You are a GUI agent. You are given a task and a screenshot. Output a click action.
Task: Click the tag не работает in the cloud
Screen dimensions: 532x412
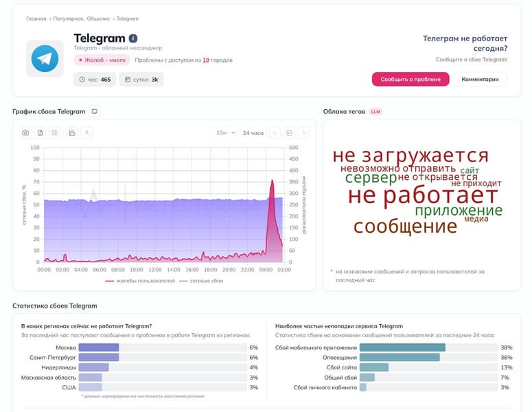423,196
